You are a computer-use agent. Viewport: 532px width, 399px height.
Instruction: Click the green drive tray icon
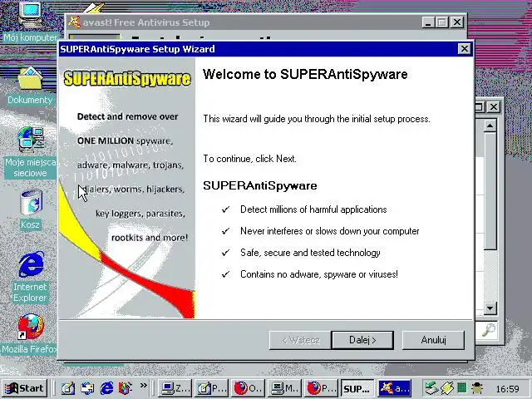(x=432, y=388)
